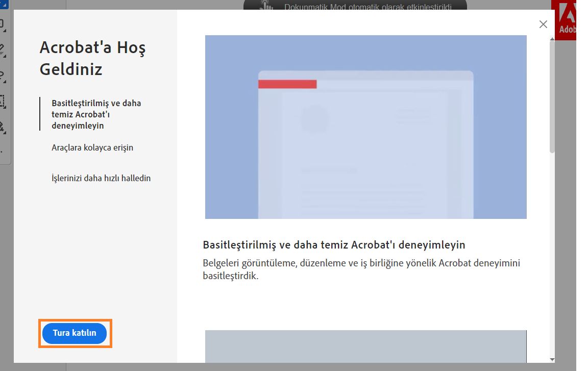Click the top preview illustration image
Screen dimensions: 588x371
365,127
